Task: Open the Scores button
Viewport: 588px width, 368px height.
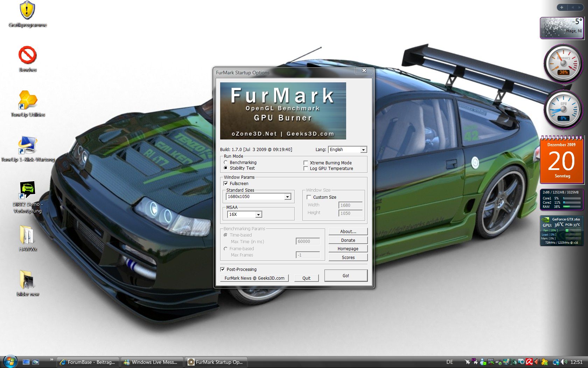Action: tap(348, 258)
